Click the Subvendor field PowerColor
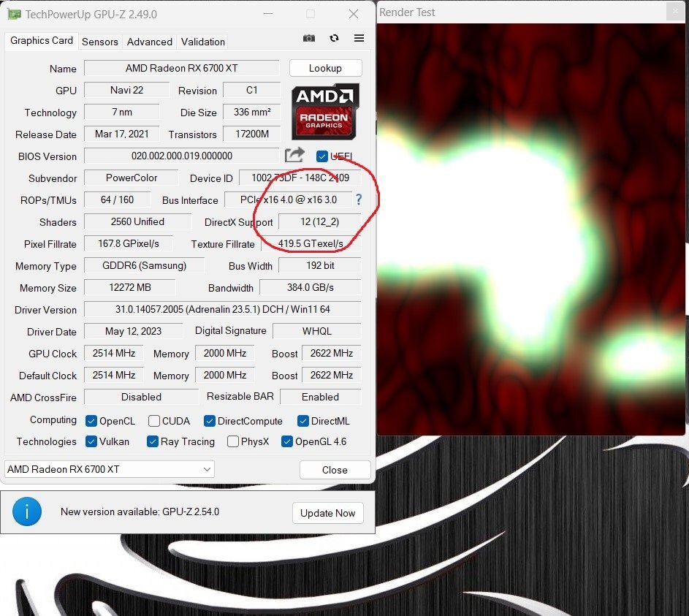The width and height of the screenshot is (689, 616). coord(132,178)
